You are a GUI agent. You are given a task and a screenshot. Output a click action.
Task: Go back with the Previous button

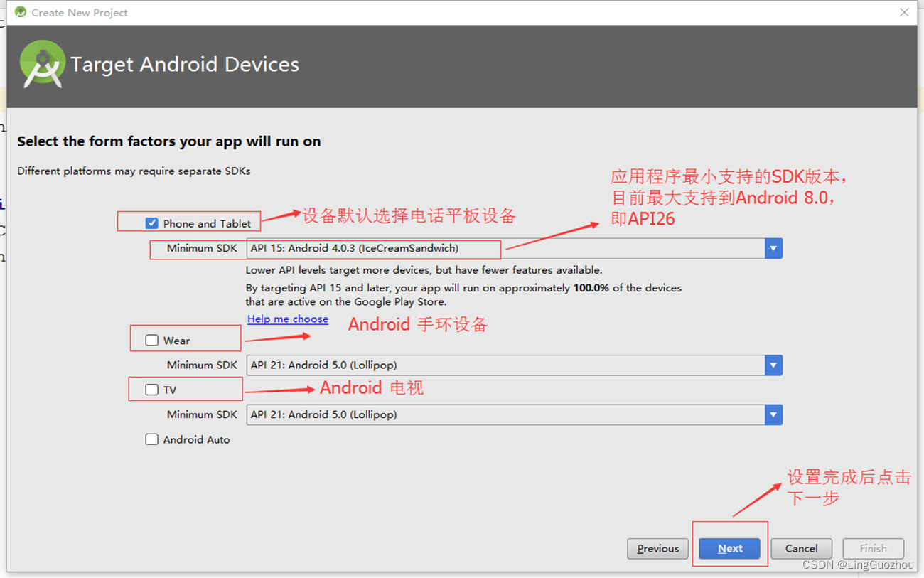[x=657, y=548]
